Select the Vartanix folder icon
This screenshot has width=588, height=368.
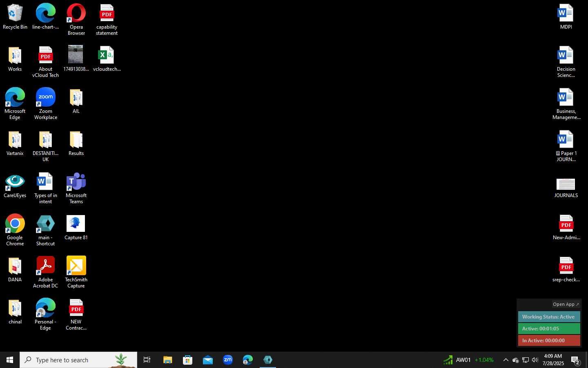pyautogui.click(x=15, y=144)
